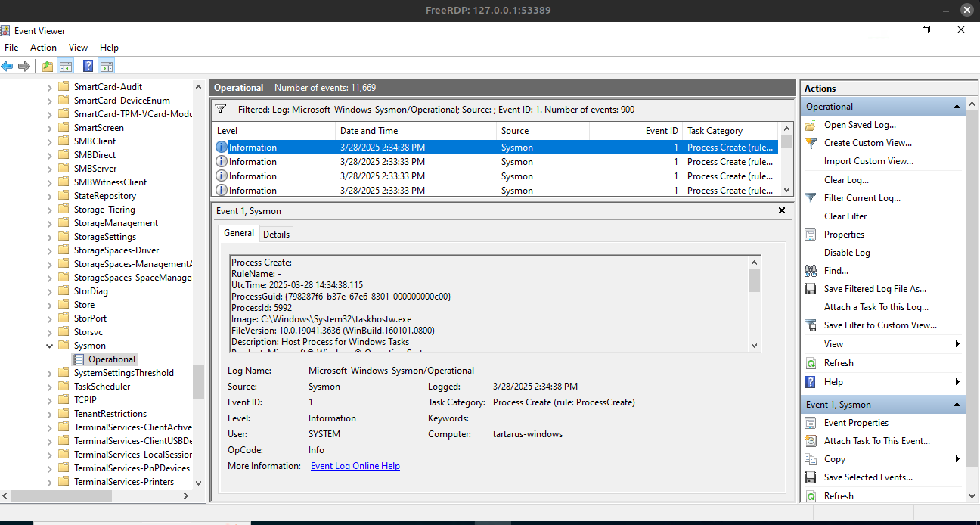Choose Save Filtered Log File As
The width and height of the screenshot is (980, 525).
point(874,289)
